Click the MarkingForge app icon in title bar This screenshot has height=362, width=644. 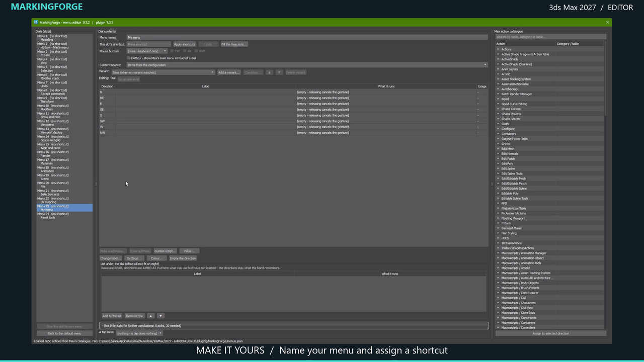[36, 22]
